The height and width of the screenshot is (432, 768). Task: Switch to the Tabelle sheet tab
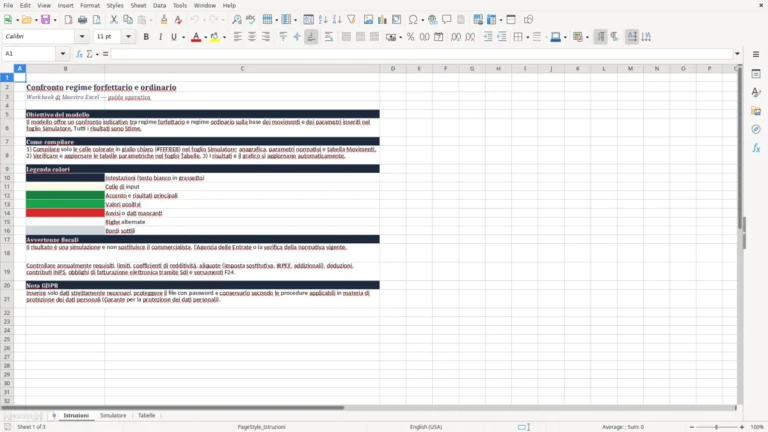pos(146,415)
